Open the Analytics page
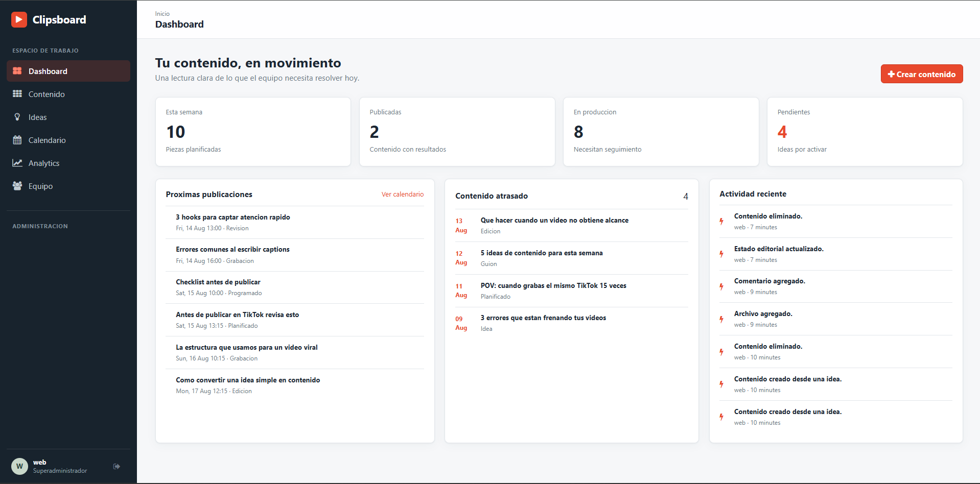980x484 pixels. click(x=68, y=163)
